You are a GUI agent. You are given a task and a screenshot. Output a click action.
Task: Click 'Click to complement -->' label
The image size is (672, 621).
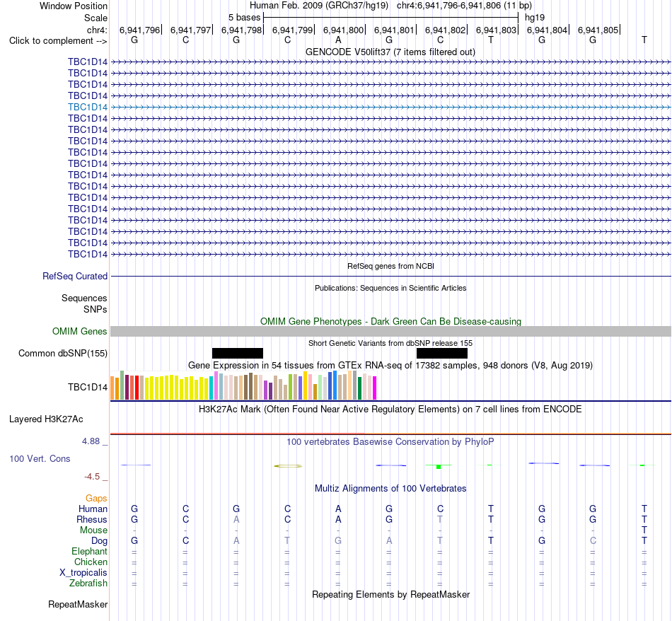coord(58,41)
